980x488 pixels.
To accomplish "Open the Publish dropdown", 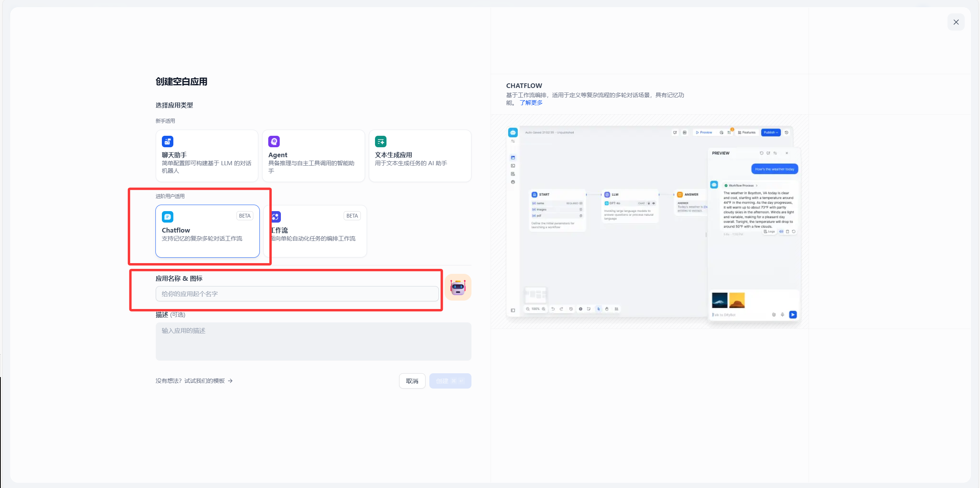I will point(771,132).
